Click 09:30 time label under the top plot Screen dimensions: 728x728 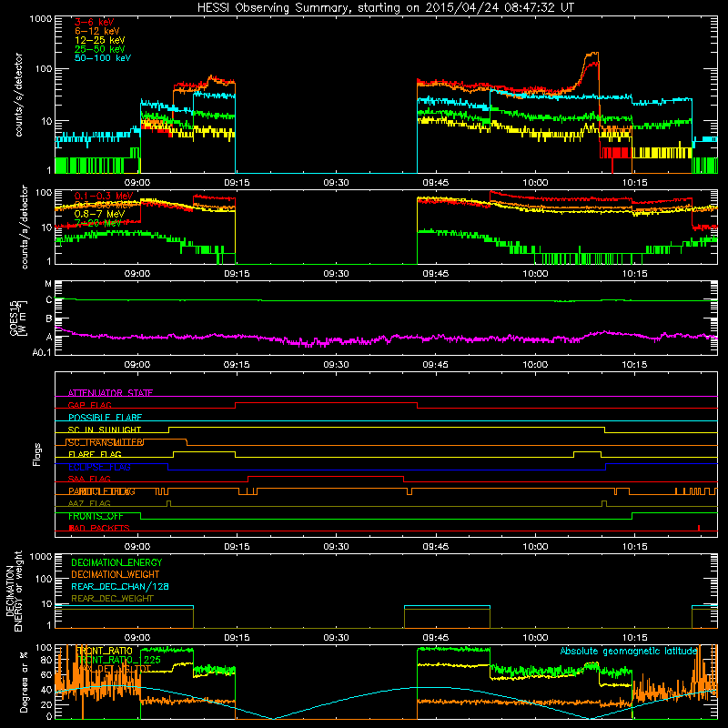pyautogui.click(x=336, y=183)
